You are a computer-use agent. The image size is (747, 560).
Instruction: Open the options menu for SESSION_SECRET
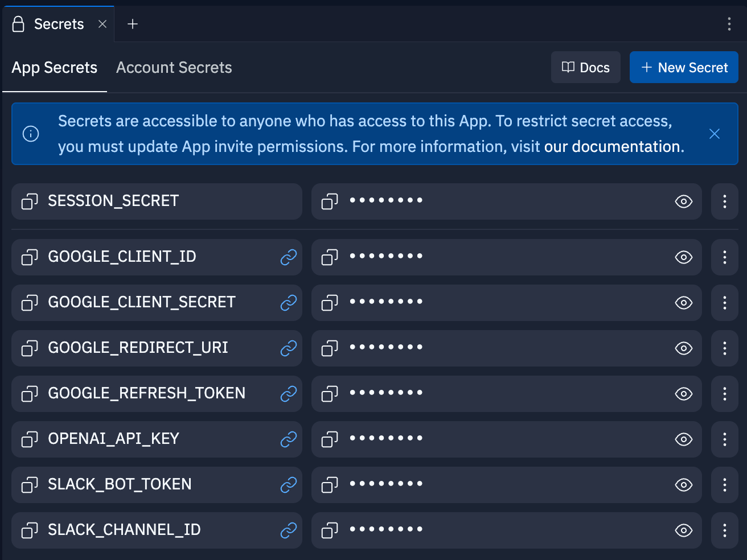(x=724, y=201)
